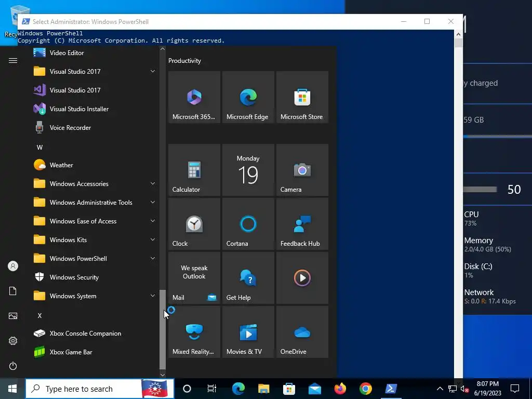Viewport: 532px width, 399px height.
Task: Click the Start button on taskbar
Action: click(x=12, y=389)
